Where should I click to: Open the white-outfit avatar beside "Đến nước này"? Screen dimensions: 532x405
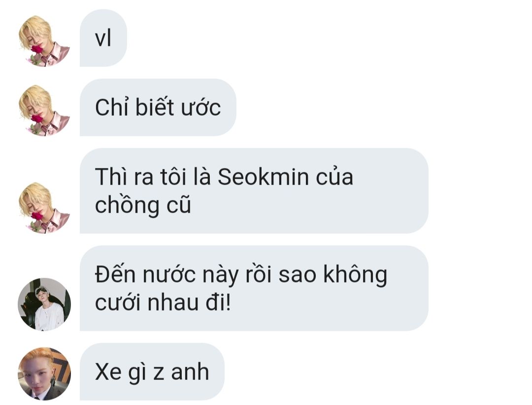(44, 305)
